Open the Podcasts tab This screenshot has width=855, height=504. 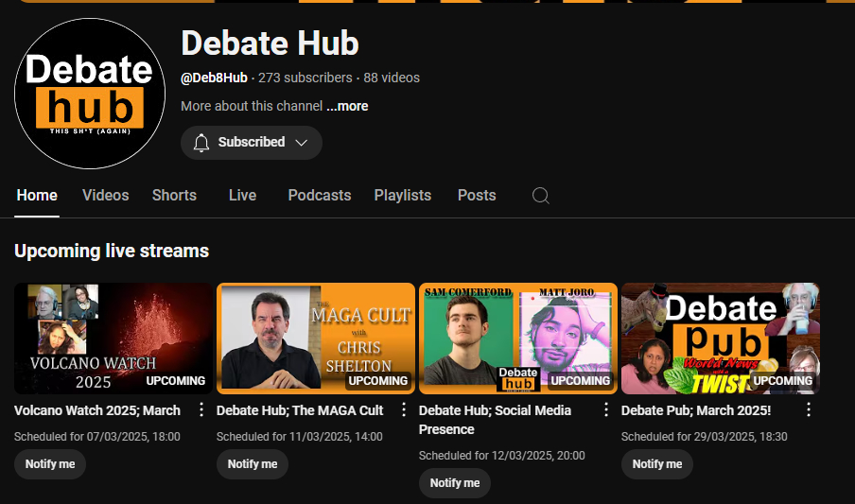319,196
